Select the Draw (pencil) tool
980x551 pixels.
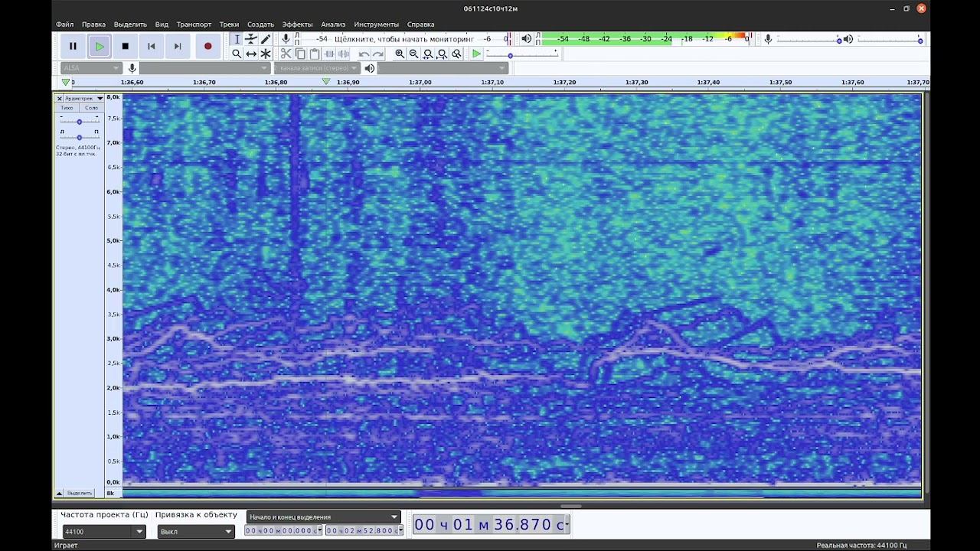266,39
